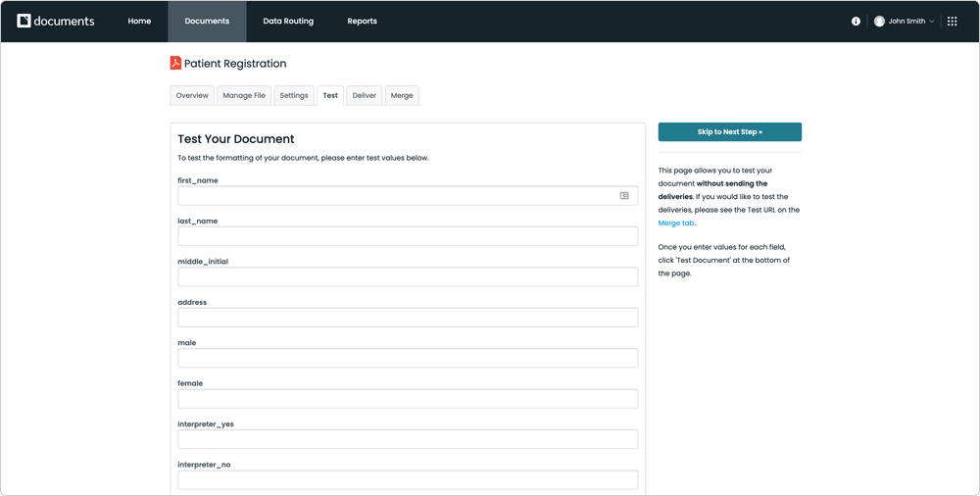Switch to the Overview tab
The width and height of the screenshot is (980, 496).
tap(192, 95)
